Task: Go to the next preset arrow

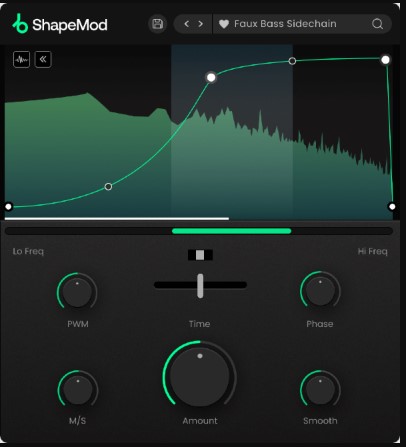Action: [x=201, y=24]
